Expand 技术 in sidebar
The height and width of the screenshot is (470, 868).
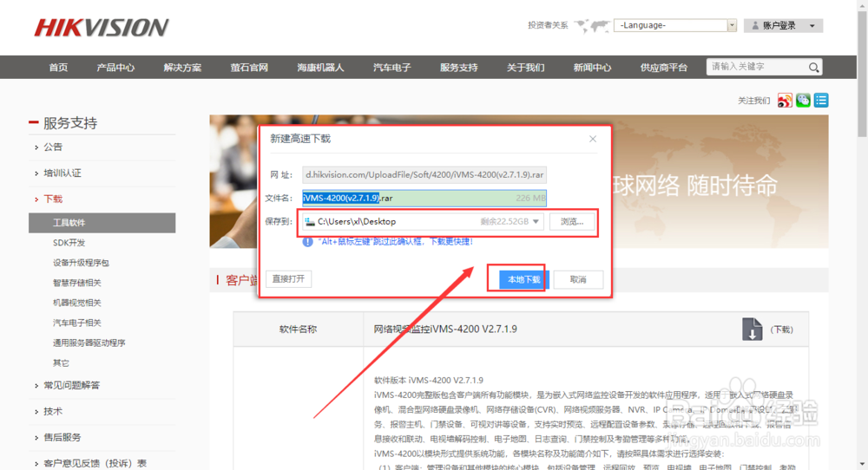(53, 411)
